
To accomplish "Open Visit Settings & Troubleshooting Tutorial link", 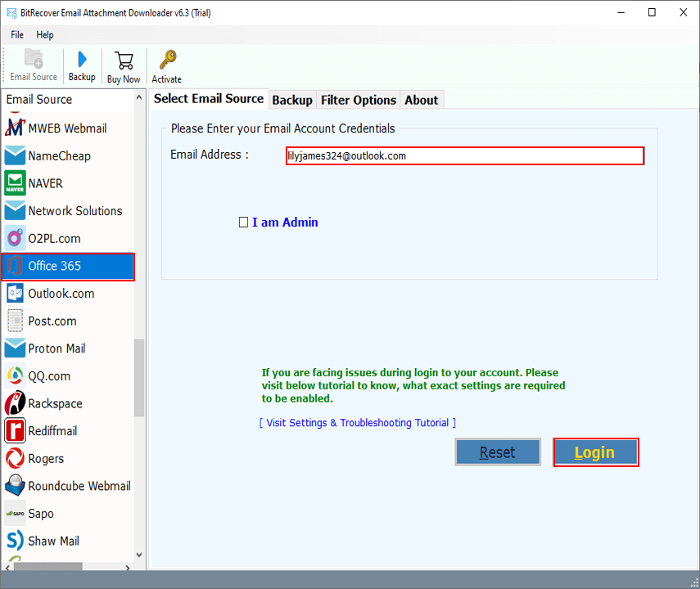I will 357,423.
